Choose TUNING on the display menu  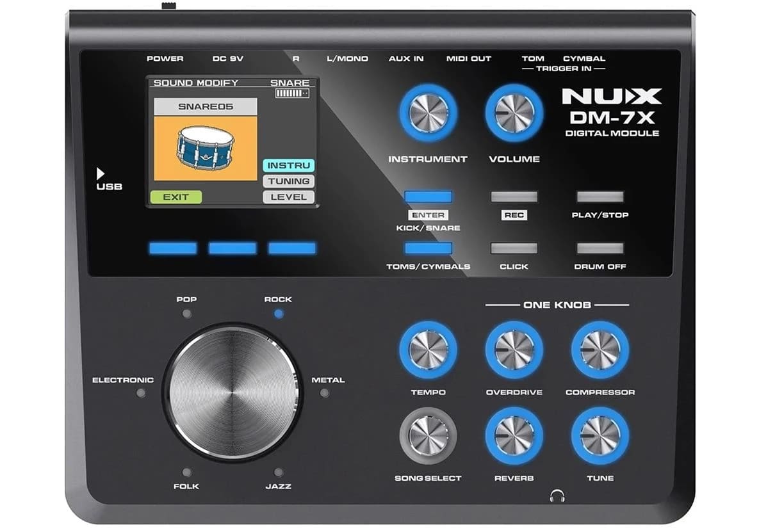288,181
